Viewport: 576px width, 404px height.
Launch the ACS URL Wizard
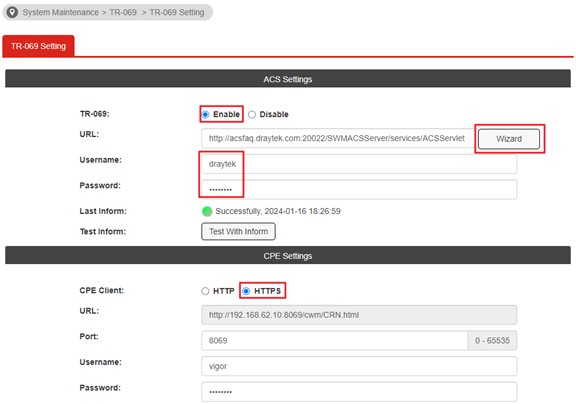(x=509, y=139)
